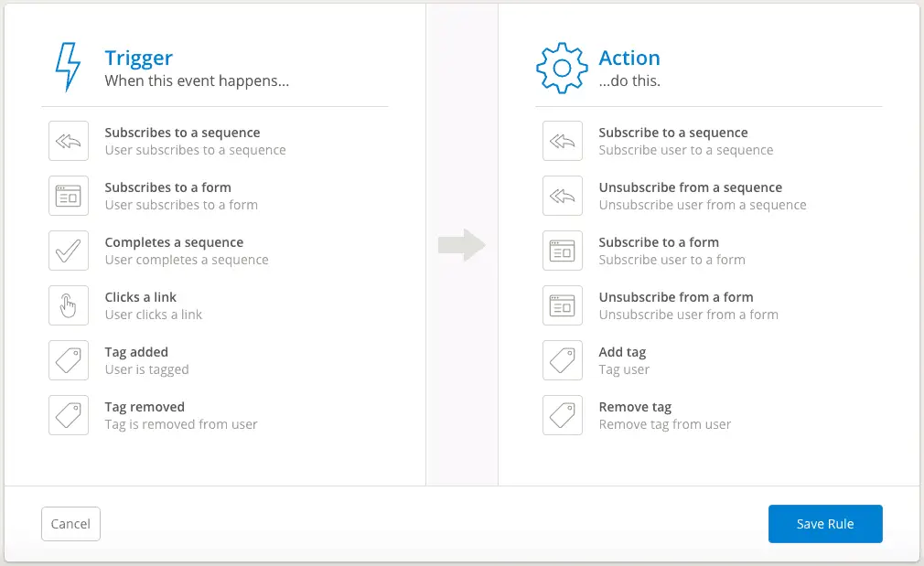Click the Action gear icon
The height and width of the screenshot is (566, 924).
(562, 68)
